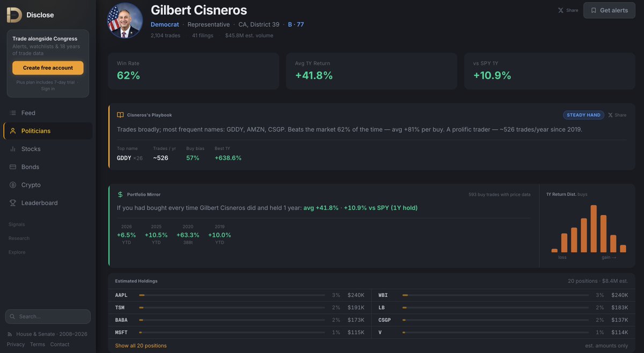This screenshot has height=353, width=644.
Task: Click the tallest bar in return distribution
Action: click(594, 229)
